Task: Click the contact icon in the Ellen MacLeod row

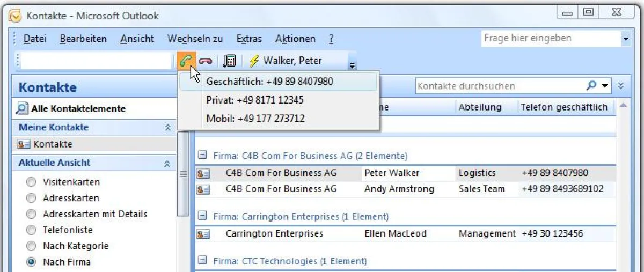Action: click(203, 234)
